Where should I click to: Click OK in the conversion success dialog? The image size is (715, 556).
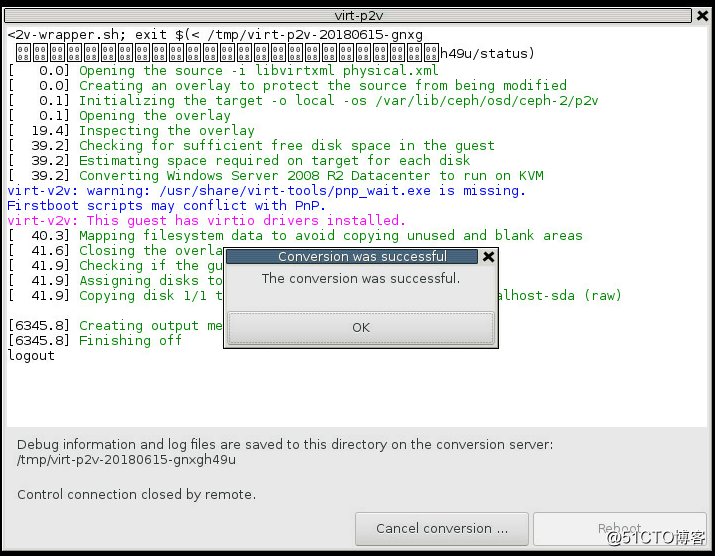tap(361, 327)
